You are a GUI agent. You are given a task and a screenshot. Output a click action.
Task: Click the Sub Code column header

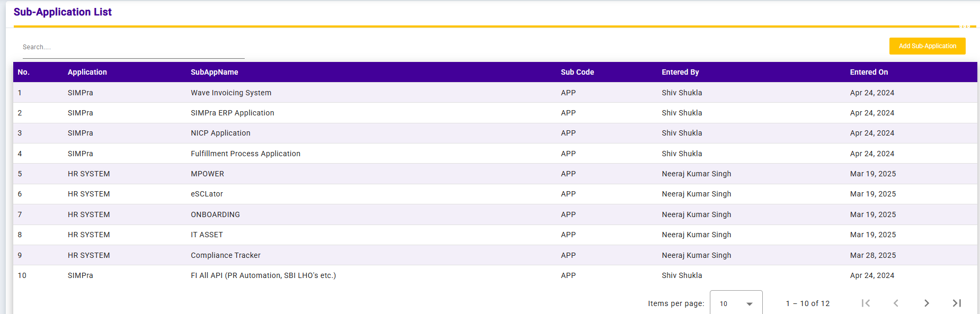pos(577,72)
